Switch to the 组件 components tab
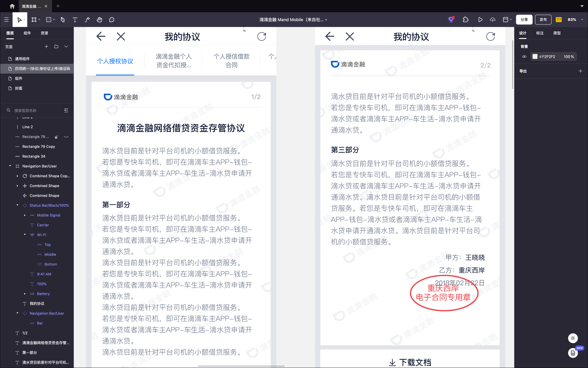This screenshot has height=368, width=588. (x=27, y=33)
